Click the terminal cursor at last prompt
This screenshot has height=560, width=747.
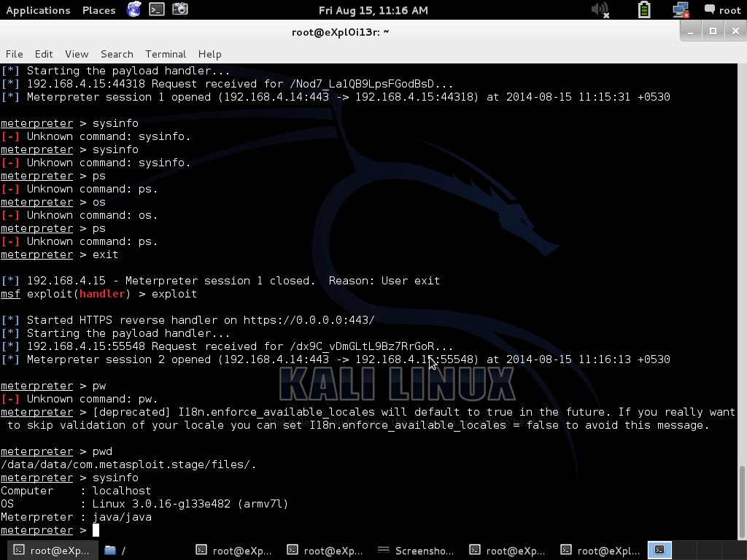(x=96, y=530)
